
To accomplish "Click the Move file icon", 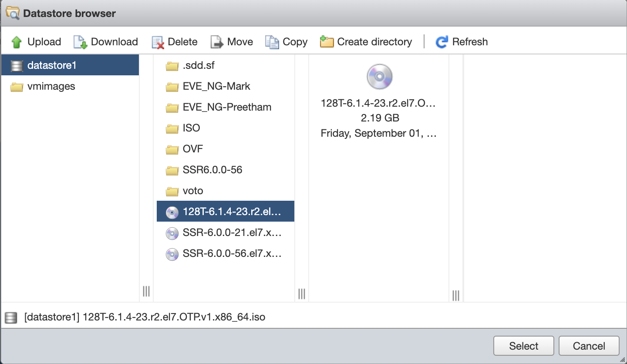I will 217,42.
